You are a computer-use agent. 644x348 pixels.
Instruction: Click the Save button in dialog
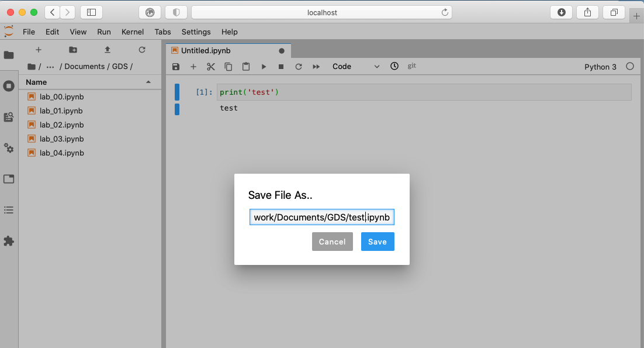coord(377,242)
